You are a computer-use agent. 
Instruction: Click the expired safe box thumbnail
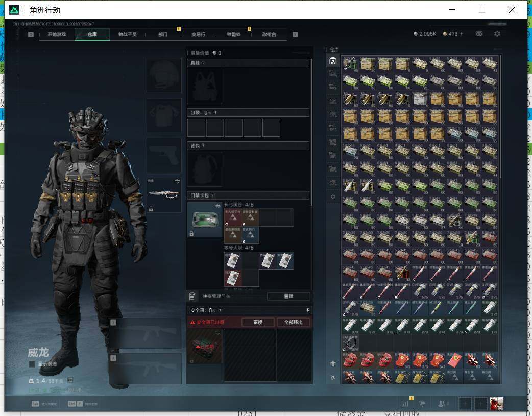tap(205, 347)
